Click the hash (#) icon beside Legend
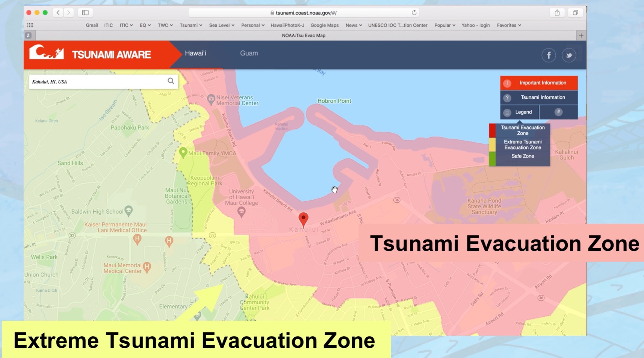Screen dimensions: 644x358 pos(559,112)
